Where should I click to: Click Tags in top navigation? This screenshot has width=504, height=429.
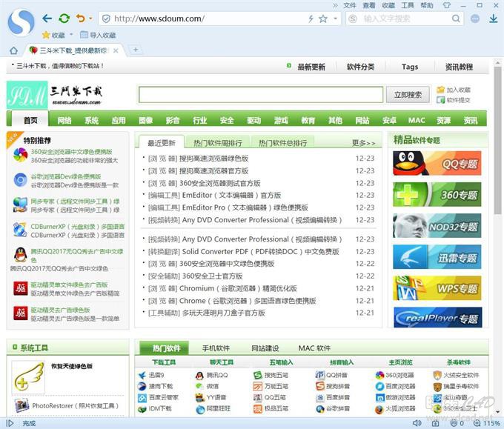click(410, 67)
